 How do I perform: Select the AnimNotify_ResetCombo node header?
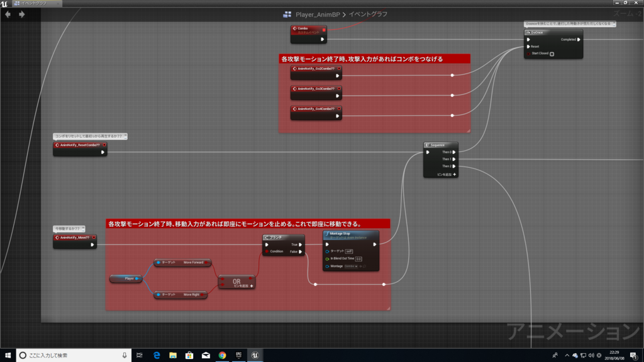point(80,145)
